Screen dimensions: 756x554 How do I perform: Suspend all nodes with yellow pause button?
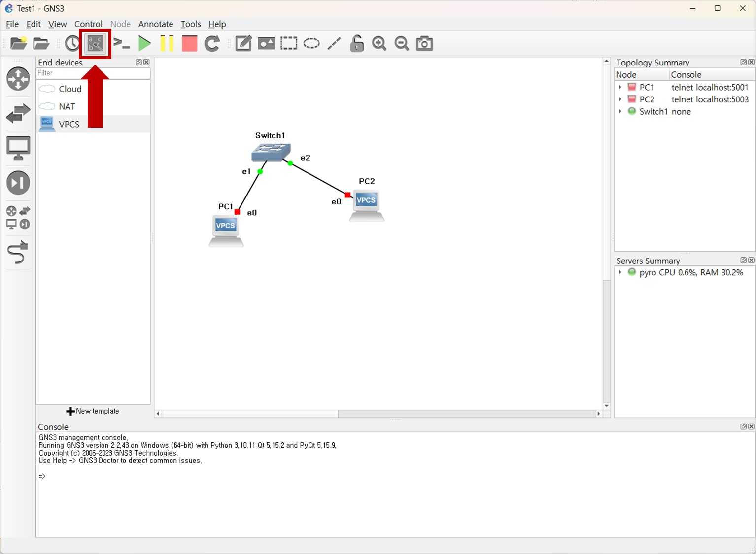(167, 43)
